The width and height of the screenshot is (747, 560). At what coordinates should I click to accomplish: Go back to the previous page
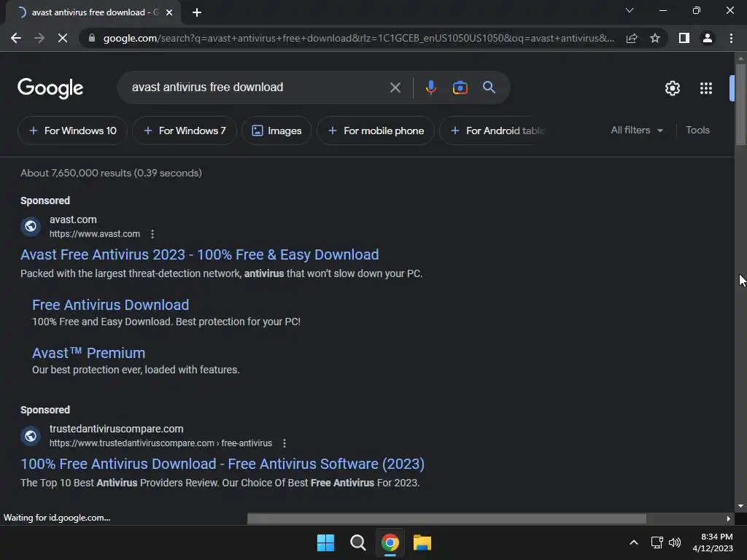[16, 38]
